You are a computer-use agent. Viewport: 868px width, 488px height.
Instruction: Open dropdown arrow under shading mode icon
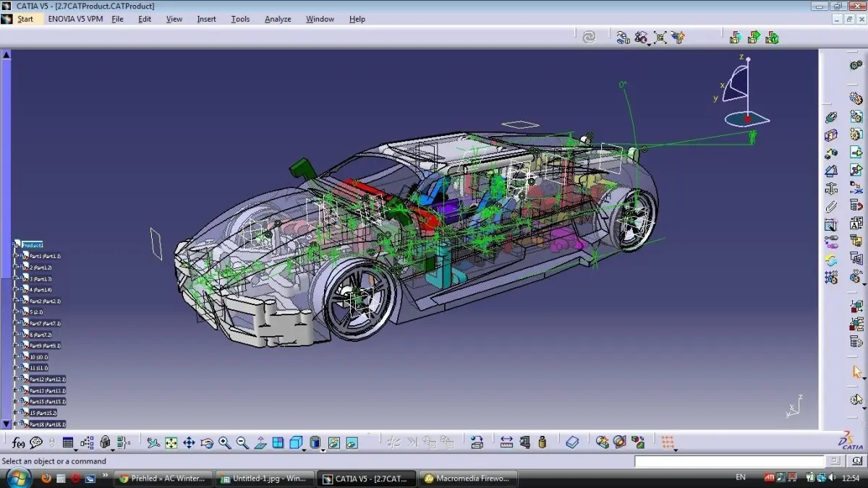pyautogui.click(x=323, y=449)
